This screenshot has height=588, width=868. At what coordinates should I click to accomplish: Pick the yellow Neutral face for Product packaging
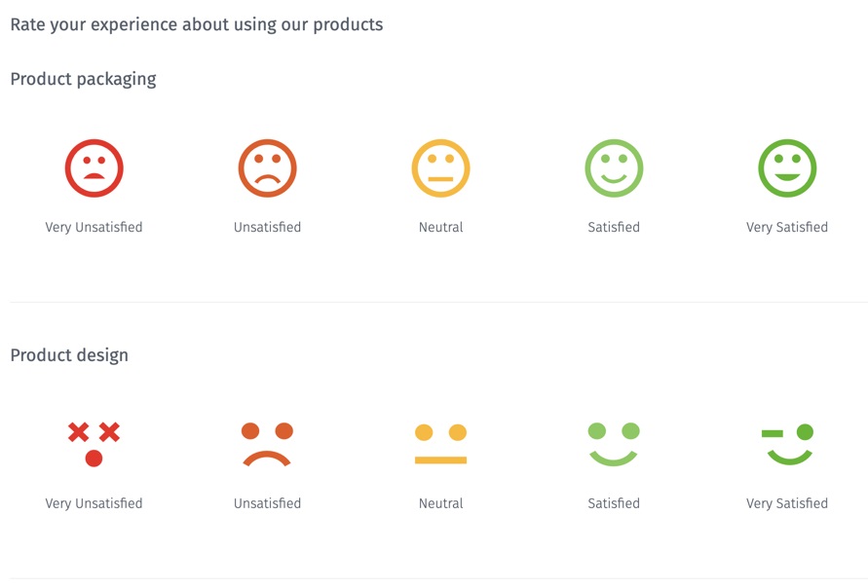440,168
